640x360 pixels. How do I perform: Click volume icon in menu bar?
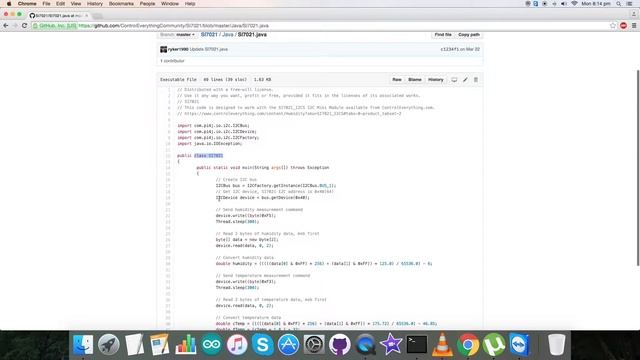[564, 4]
